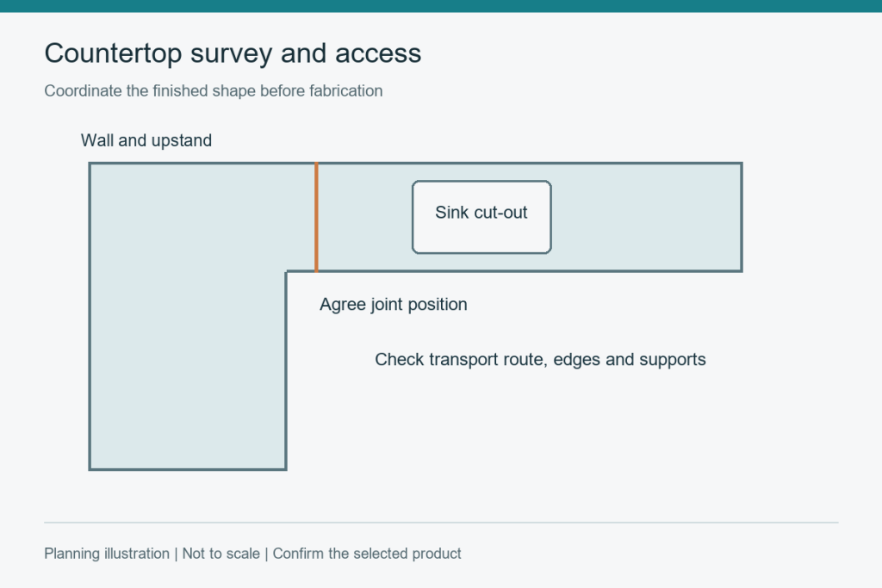The width and height of the screenshot is (882, 588).
Task: Click the "Countertop survey and access" heading
Action: coord(233,54)
